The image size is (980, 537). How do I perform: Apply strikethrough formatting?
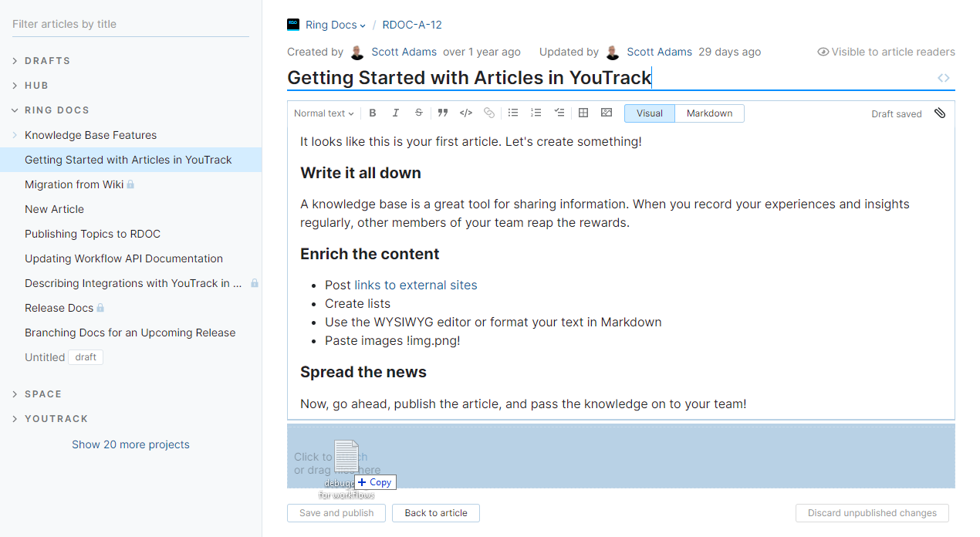tap(419, 113)
